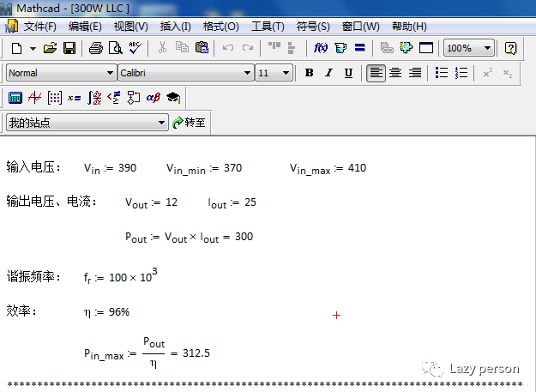Toggle the bulleted list
This screenshot has height=392, width=536.
[442, 73]
